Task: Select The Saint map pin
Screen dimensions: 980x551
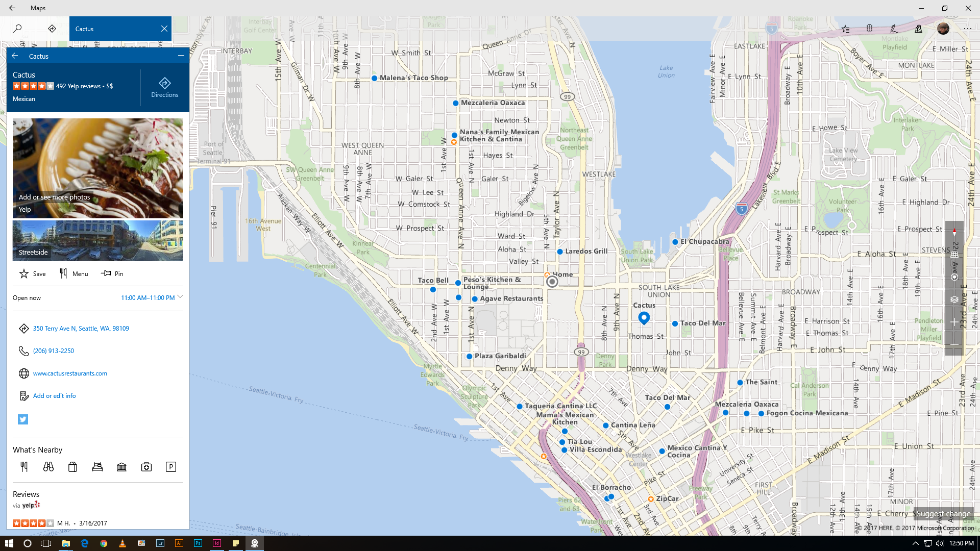Action: tap(740, 382)
